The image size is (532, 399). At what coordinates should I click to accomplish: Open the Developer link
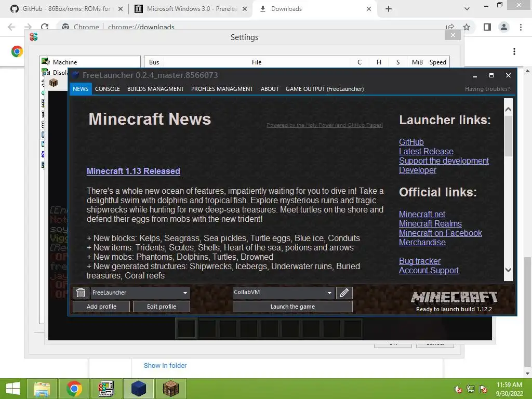(418, 170)
